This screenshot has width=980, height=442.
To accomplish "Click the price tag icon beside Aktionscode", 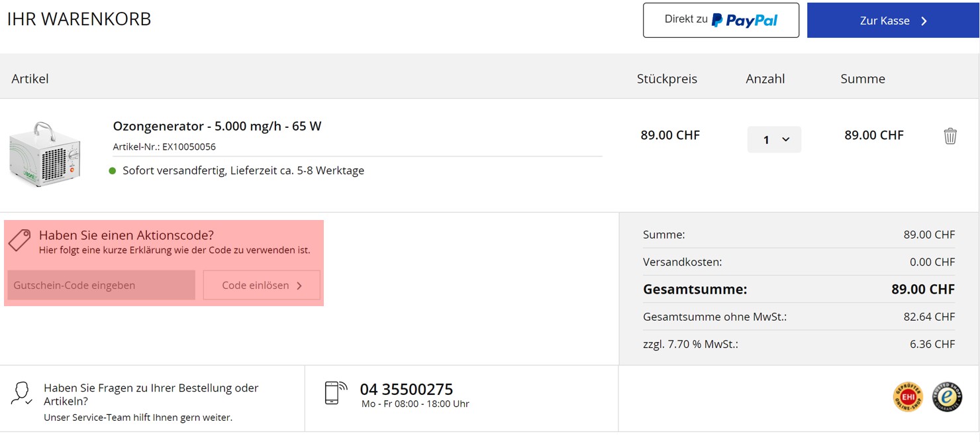I will coord(19,240).
